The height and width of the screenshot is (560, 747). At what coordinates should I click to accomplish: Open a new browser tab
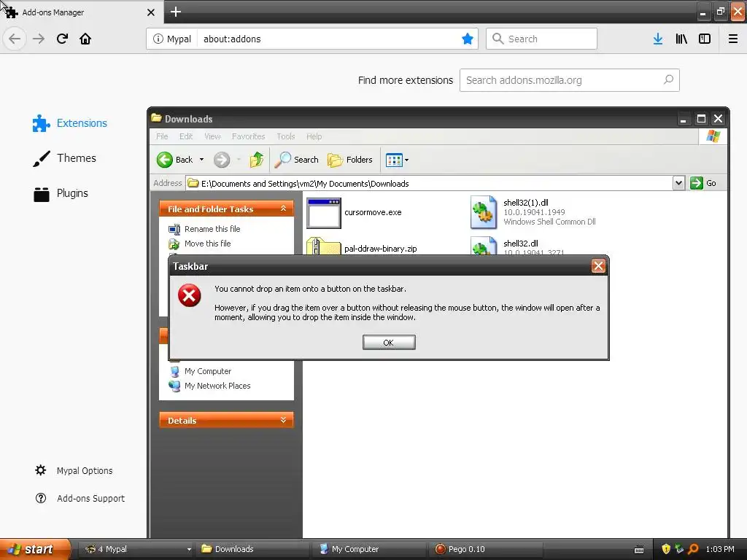point(176,12)
